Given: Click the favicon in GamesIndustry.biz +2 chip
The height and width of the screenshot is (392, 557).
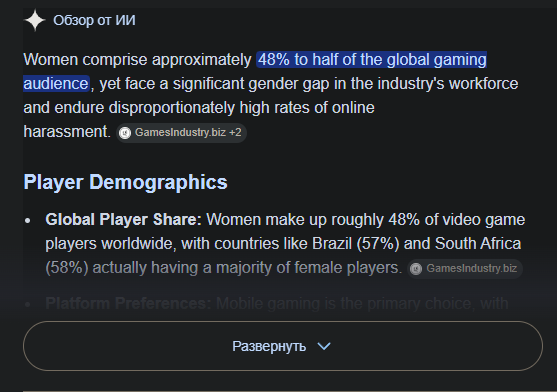Looking at the screenshot, I should pyautogui.click(x=125, y=133).
